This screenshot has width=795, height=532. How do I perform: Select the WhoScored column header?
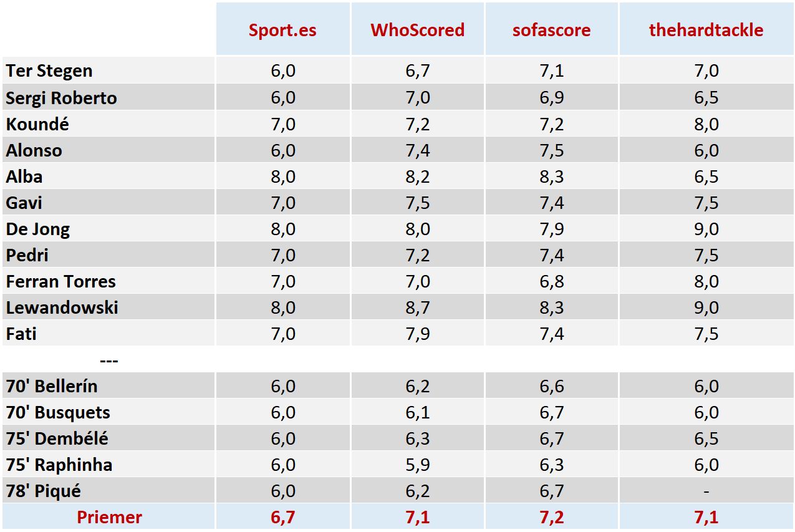tap(417, 31)
